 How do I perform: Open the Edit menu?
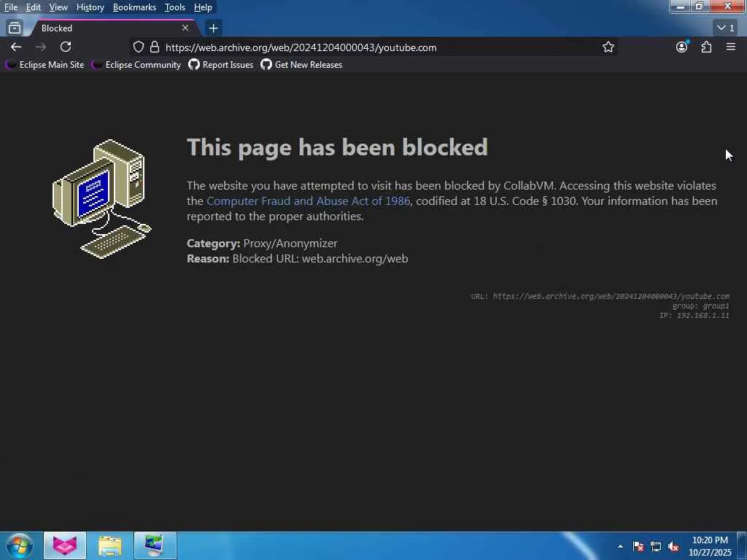click(x=33, y=7)
